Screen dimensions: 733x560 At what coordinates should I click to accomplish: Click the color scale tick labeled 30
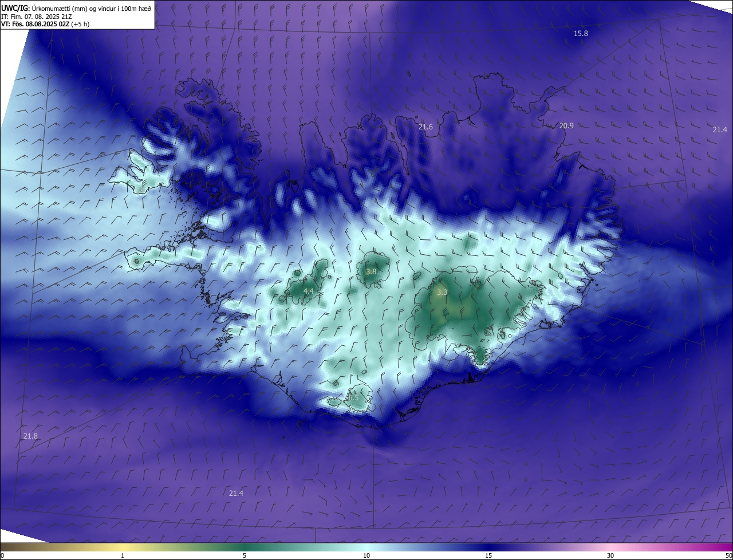(610, 555)
